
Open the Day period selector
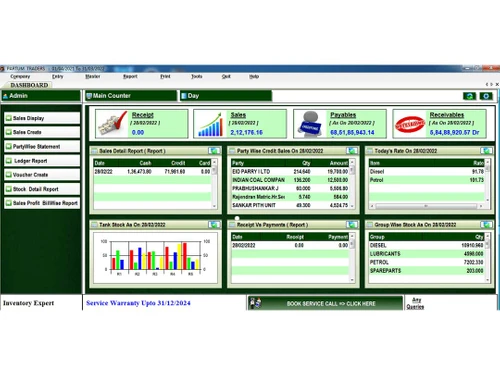click(226, 96)
